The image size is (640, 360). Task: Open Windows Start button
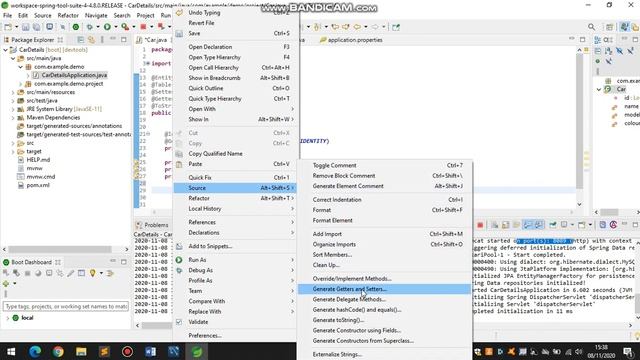point(11,351)
